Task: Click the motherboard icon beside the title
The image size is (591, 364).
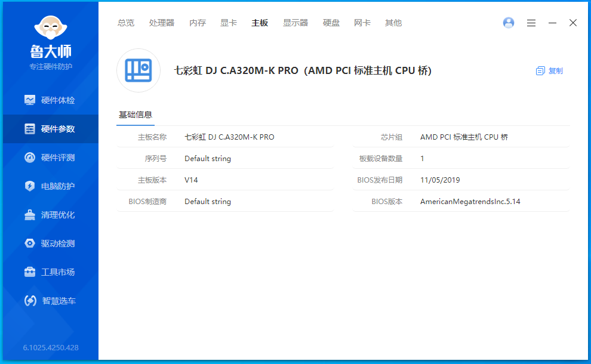Action: coord(138,70)
